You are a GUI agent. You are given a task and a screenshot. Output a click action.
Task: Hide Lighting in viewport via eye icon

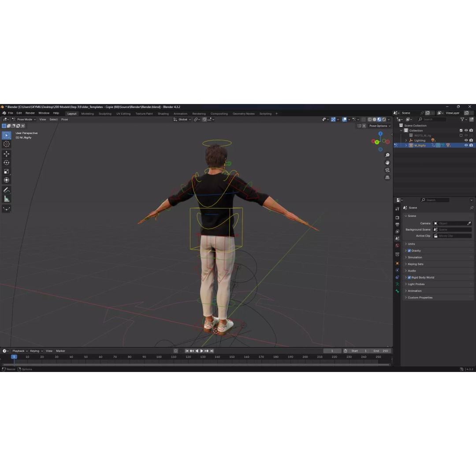click(x=466, y=140)
